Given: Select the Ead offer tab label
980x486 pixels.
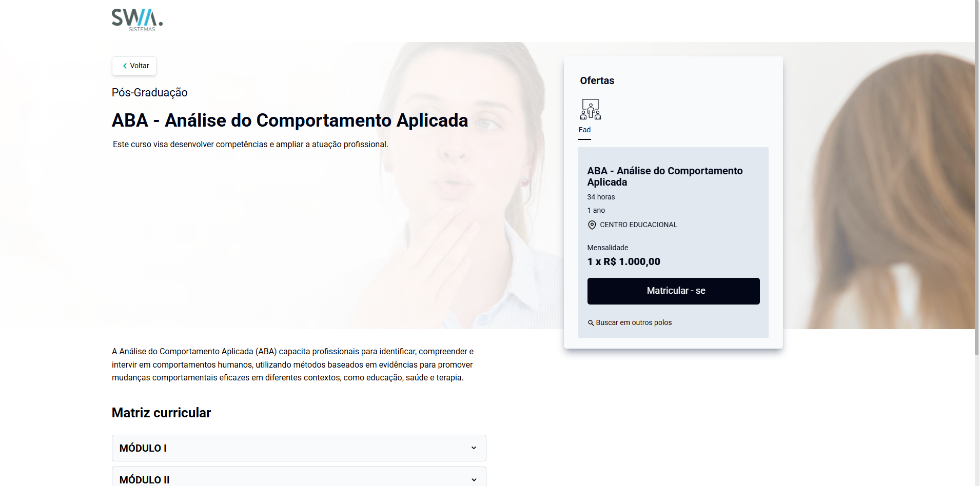Looking at the screenshot, I should coord(584,130).
